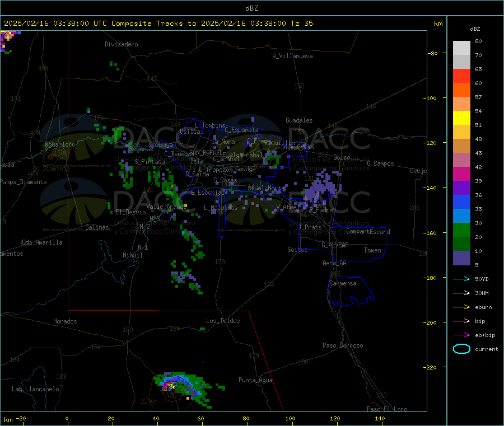Viewport: 504px width, 426px height.
Task: Click the Composite Tracks timestamp header line
Action: pos(158,24)
